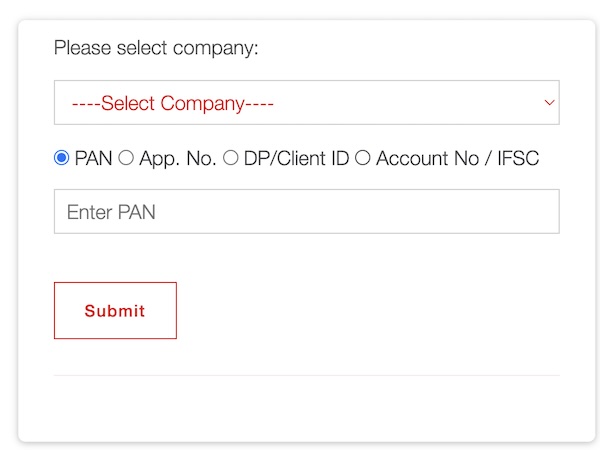This screenshot has width=600, height=450.
Task: Click the "Please select company:" label
Action: 156,47
